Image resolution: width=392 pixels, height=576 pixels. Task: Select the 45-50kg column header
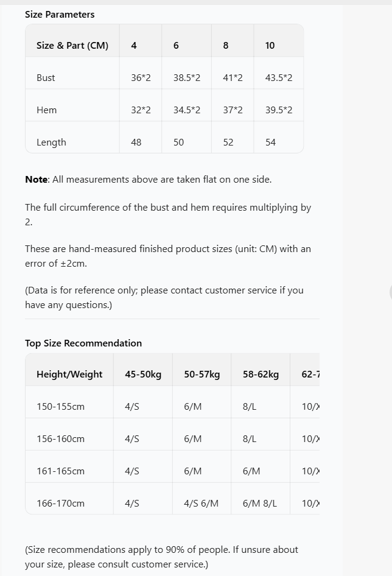(x=143, y=374)
